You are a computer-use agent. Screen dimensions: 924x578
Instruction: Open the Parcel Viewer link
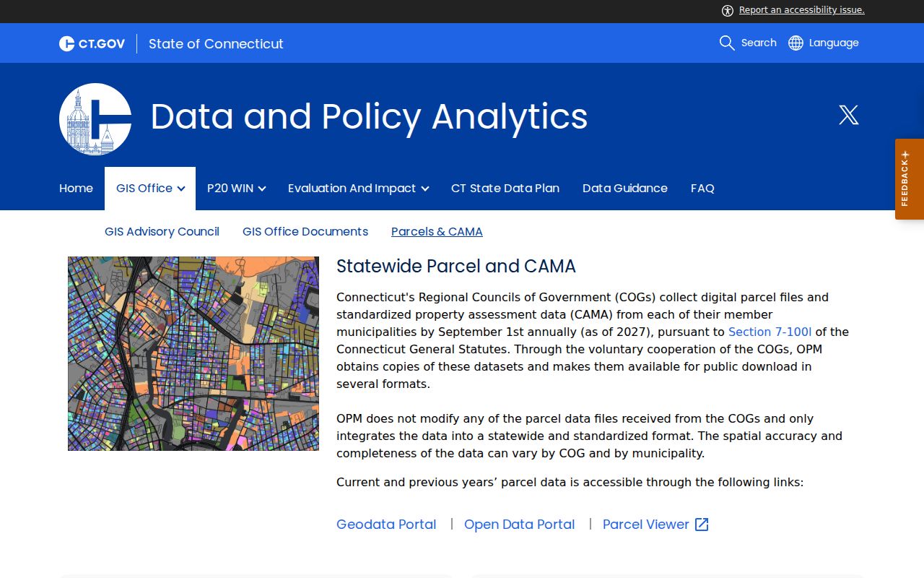pos(646,525)
